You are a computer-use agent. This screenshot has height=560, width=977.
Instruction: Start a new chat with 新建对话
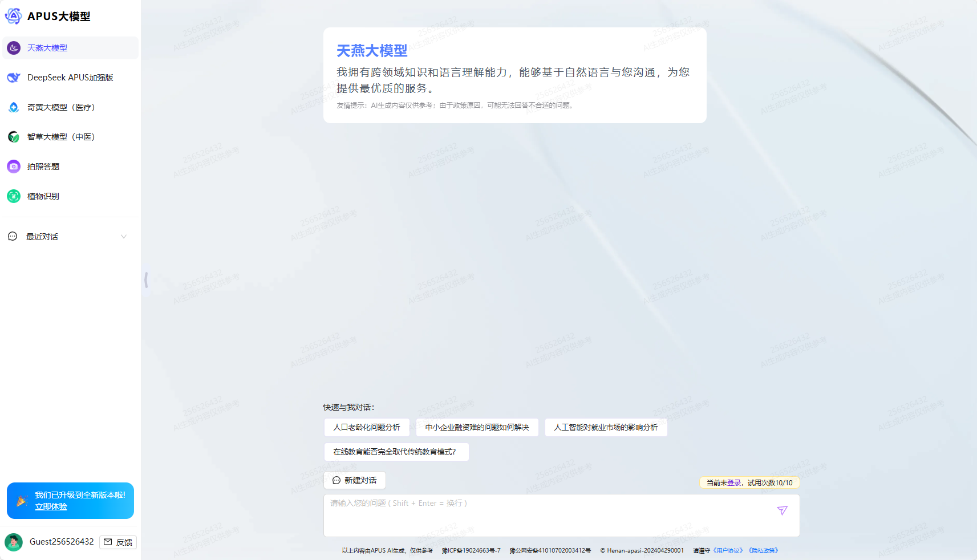coord(355,480)
